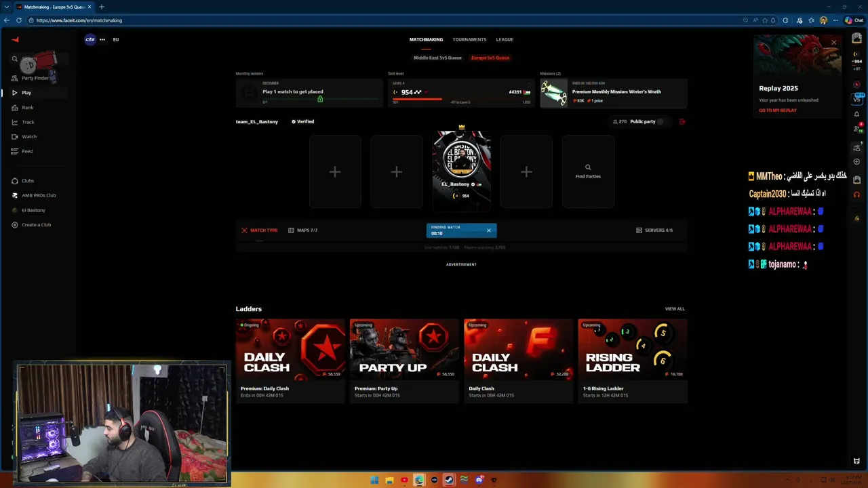Open a new browser tab
The height and width of the screenshot is (488, 868).
(x=102, y=7)
